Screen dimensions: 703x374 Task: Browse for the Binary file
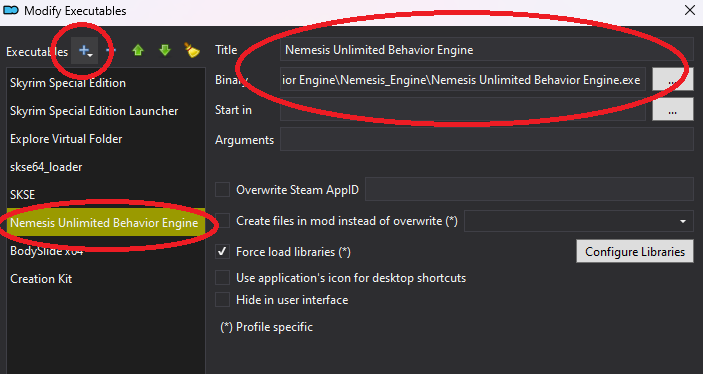coord(673,80)
